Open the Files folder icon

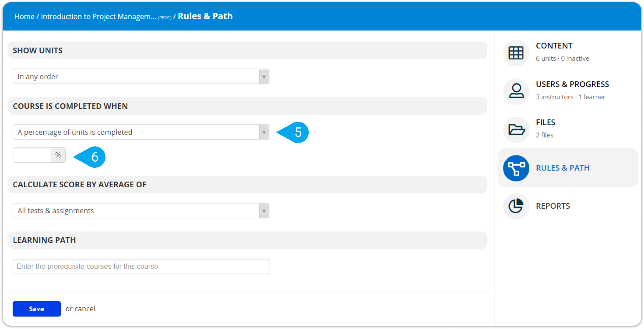(x=516, y=129)
